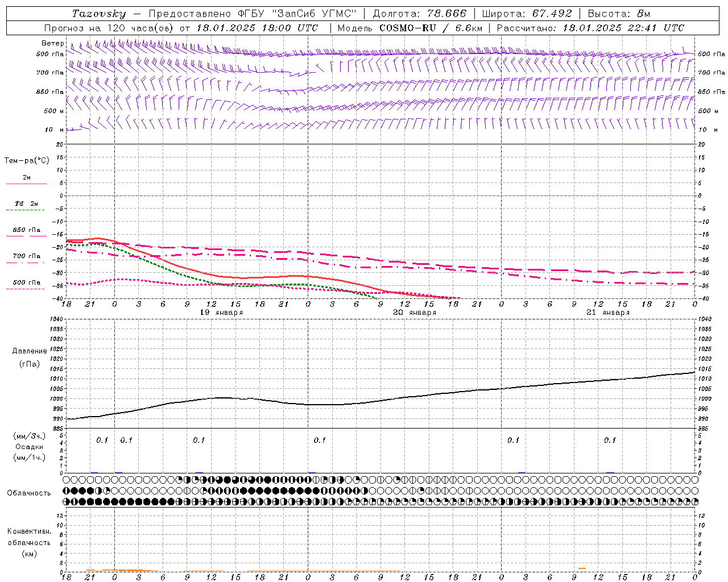Viewport: 728px width, 582px height.
Task: Select the 10 м wind level label on left
Action: (x=55, y=130)
